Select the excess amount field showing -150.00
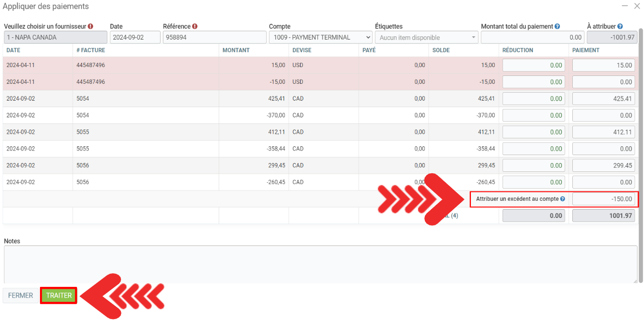Screen dimensions: 644x320 603,199
